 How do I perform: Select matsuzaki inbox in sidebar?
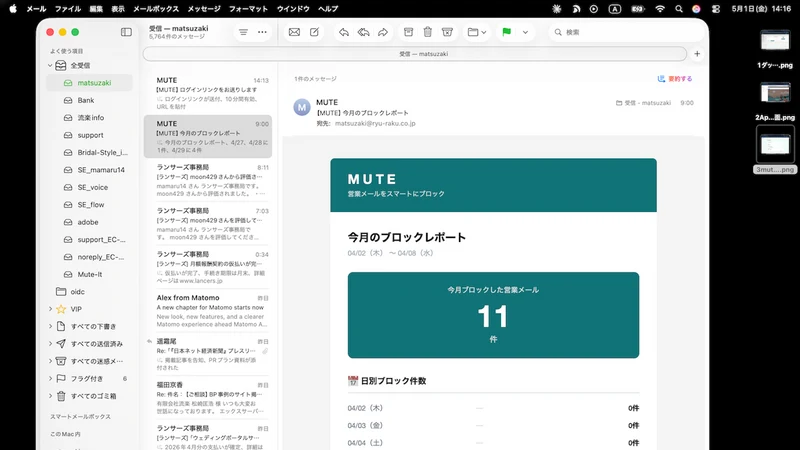89,83
